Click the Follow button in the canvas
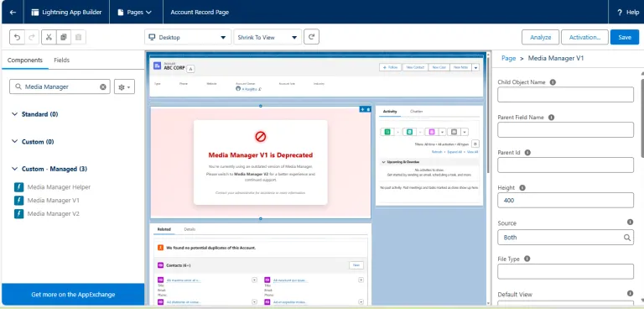 point(390,67)
